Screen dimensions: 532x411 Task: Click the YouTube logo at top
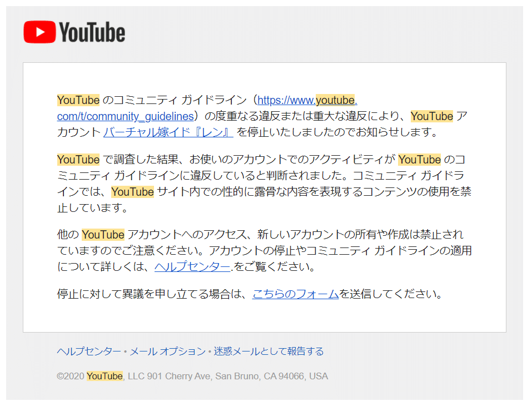74,32
